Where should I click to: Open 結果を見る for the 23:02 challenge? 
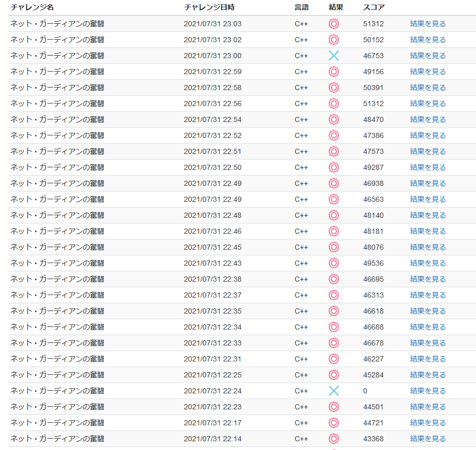(x=428, y=40)
